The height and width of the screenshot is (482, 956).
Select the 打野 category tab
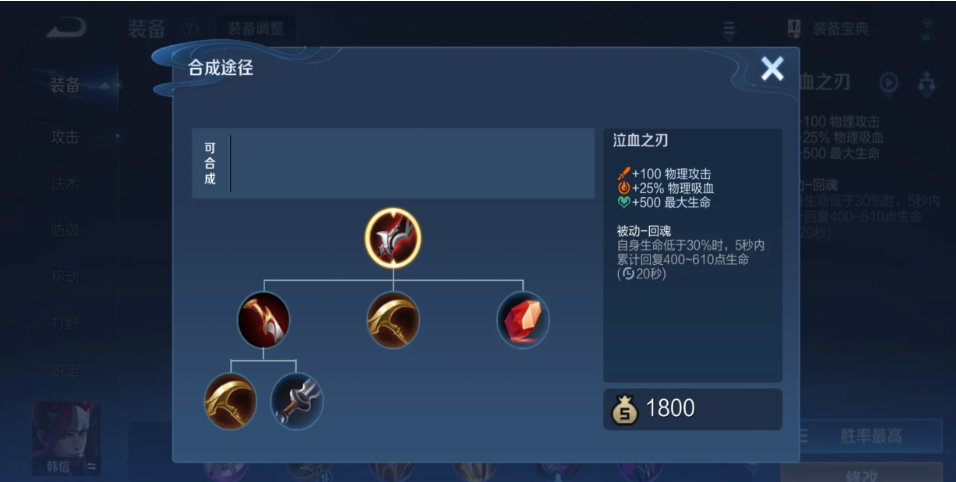pos(65,323)
